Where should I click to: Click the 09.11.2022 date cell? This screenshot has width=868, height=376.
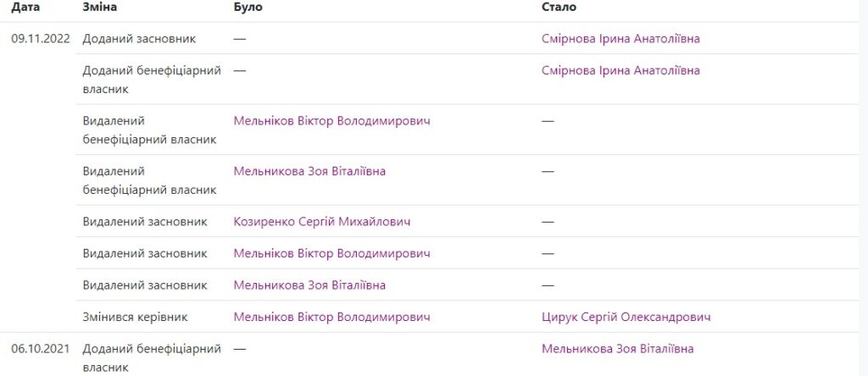41,38
